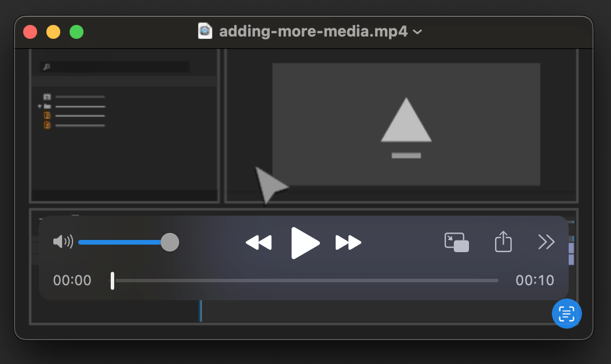Click the fast-forward icon
The image size is (611, 364).
[x=348, y=243]
